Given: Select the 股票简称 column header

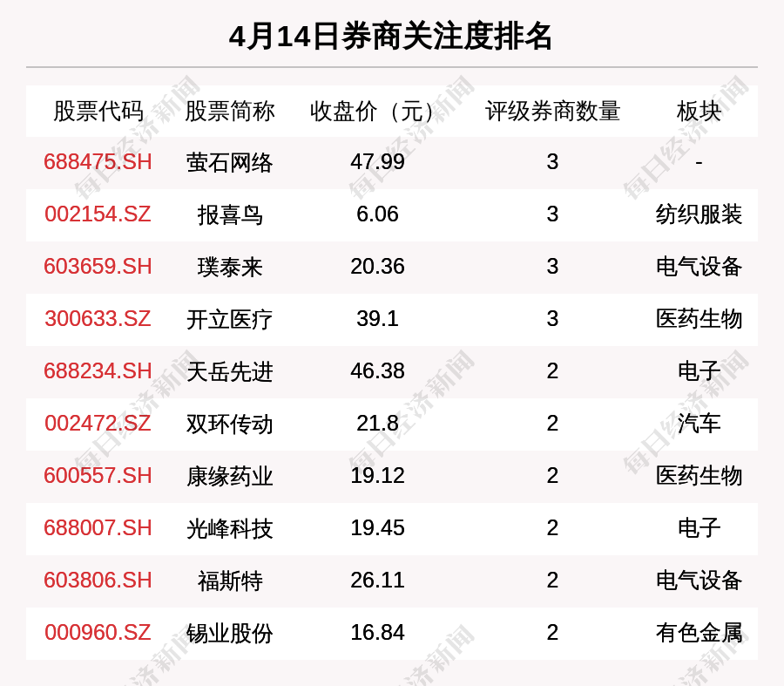Looking at the screenshot, I should tap(229, 111).
